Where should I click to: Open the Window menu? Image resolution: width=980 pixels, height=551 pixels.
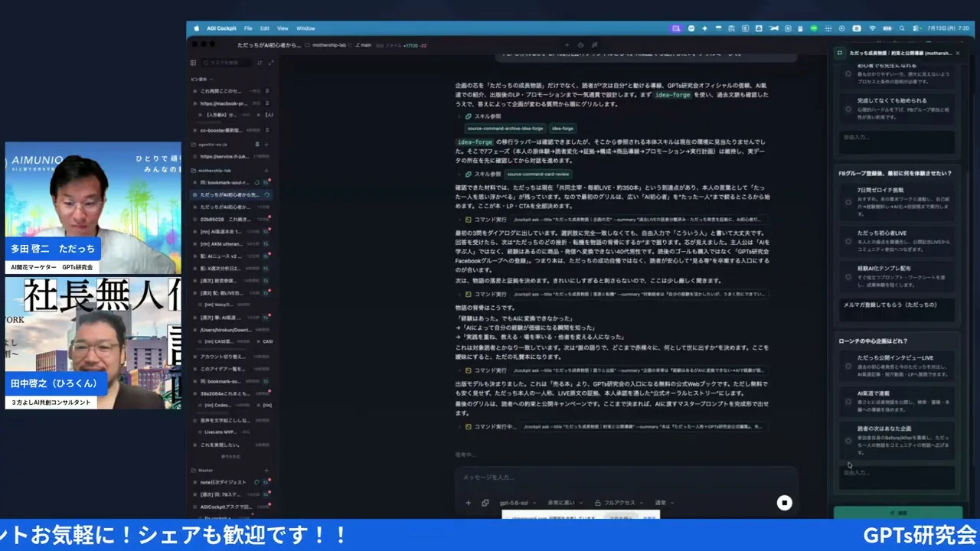pos(305,28)
